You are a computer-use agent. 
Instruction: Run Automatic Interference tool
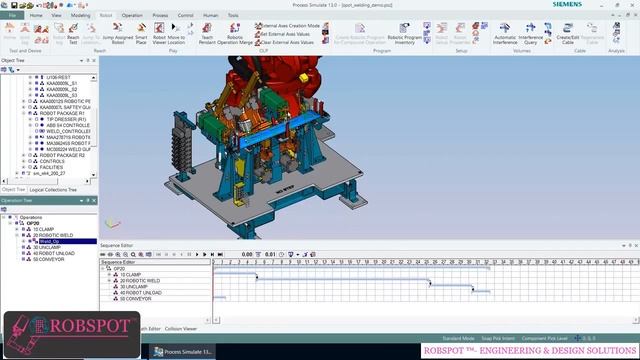505,33
